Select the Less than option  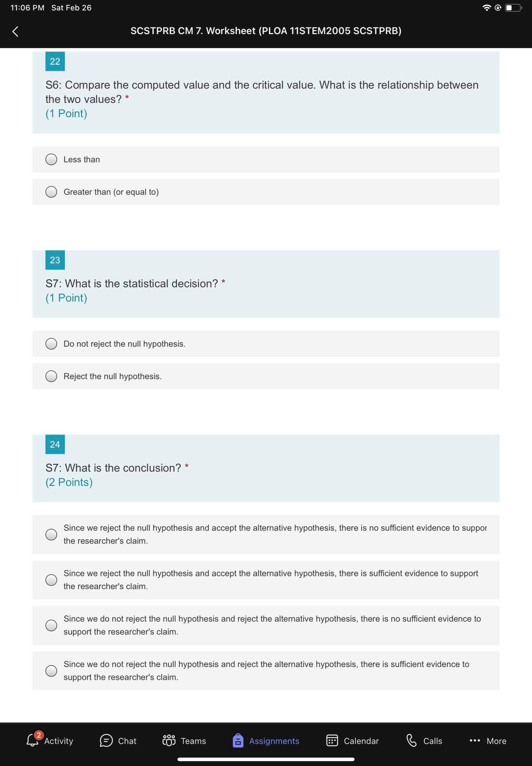(51, 159)
